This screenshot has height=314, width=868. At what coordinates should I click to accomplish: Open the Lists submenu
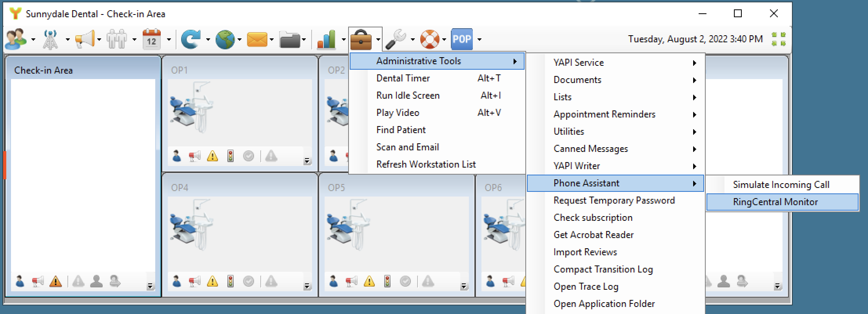[616, 97]
